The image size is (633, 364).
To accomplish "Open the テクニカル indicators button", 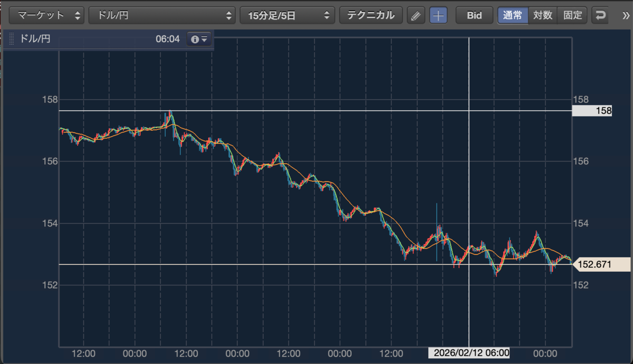I will tap(371, 15).
